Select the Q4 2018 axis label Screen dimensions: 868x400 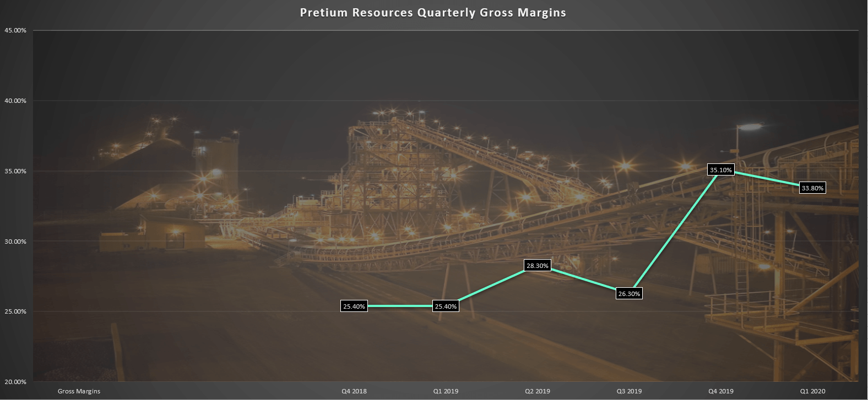pos(354,391)
